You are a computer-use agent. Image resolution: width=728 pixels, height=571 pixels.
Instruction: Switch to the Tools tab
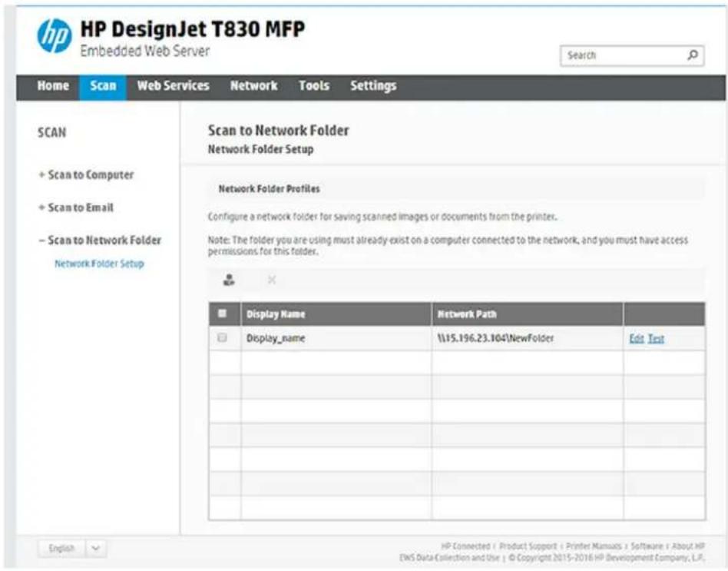click(314, 86)
